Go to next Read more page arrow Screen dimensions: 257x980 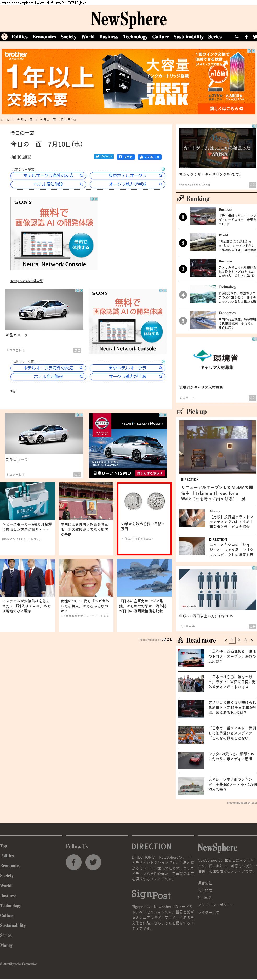pyautogui.click(x=252, y=640)
